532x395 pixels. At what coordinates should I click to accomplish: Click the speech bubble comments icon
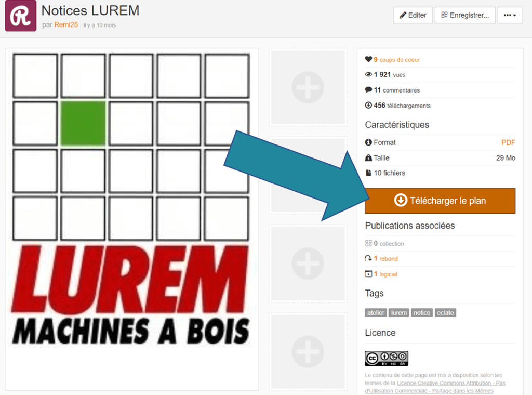(x=368, y=90)
